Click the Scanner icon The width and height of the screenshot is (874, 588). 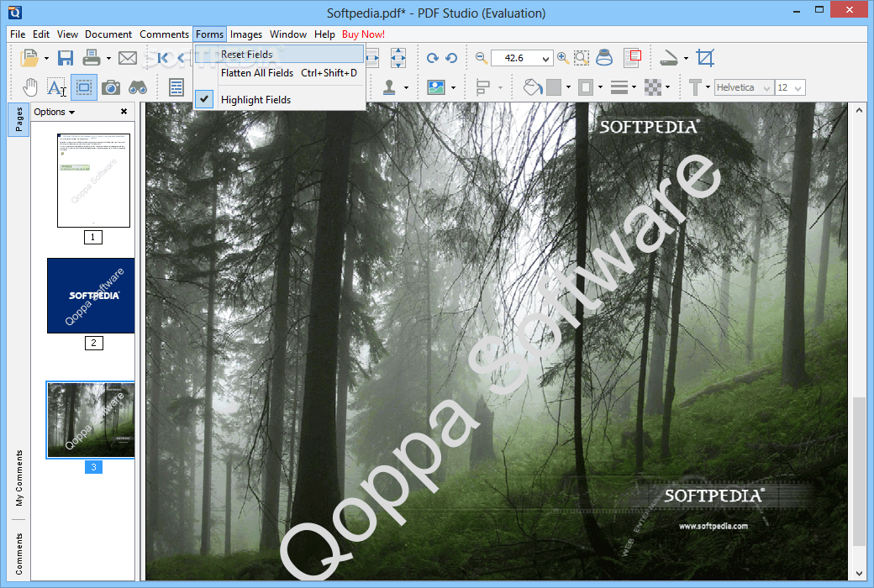pos(668,58)
